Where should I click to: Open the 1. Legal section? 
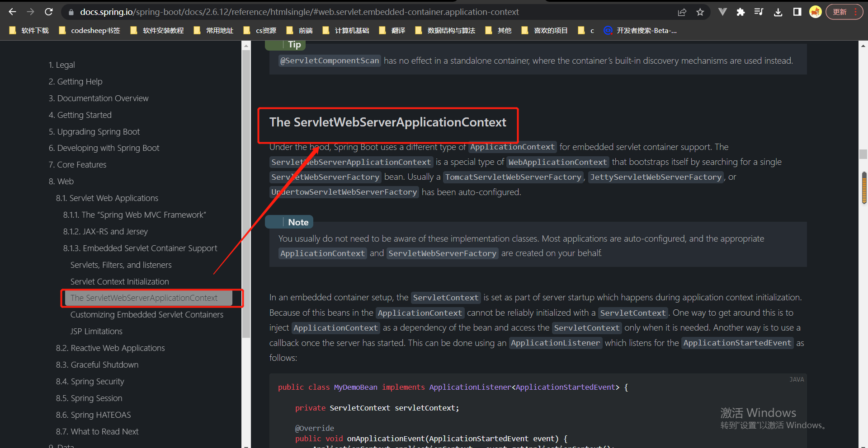pyautogui.click(x=62, y=65)
